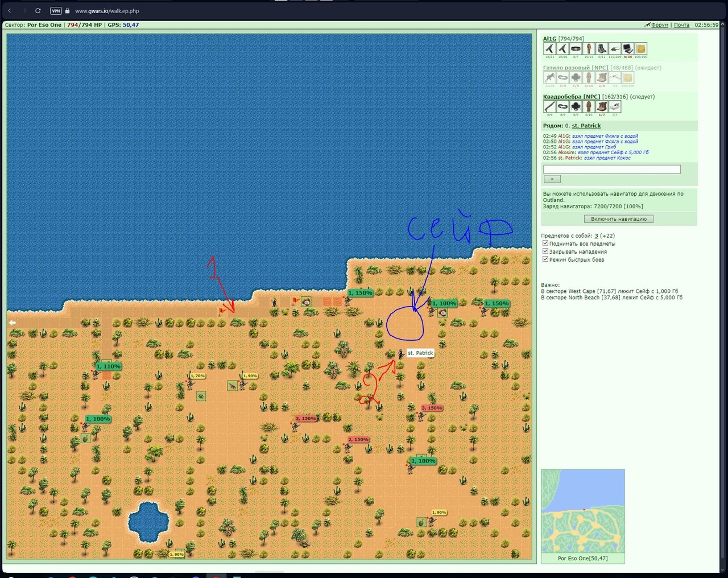728x578 pixels.
Task: Click Al1G's yellow item slot marked 100/100
Action: 641,49
